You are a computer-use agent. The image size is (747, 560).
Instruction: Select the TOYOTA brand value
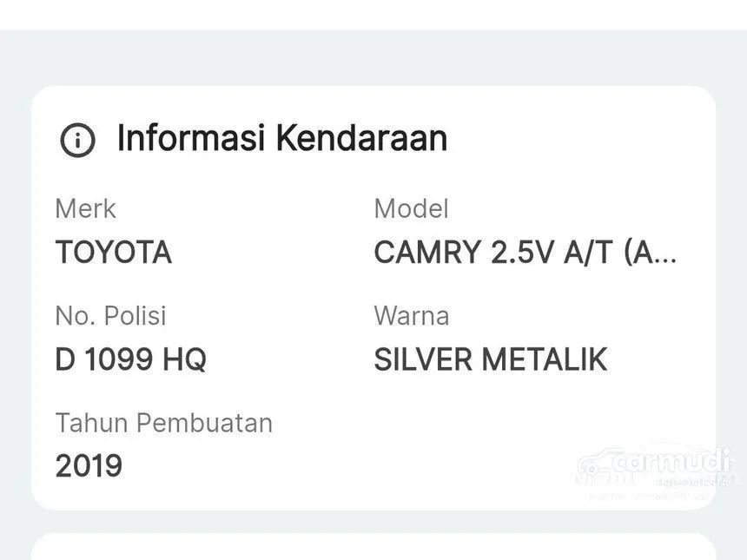pyautogui.click(x=113, y=253)
